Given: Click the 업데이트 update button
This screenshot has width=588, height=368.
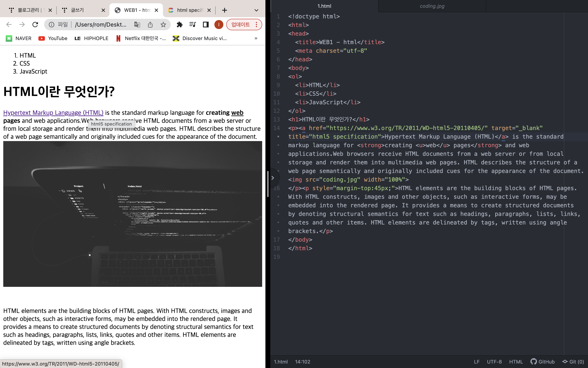Looking at the screenshot, I should (x=241, y=25).
